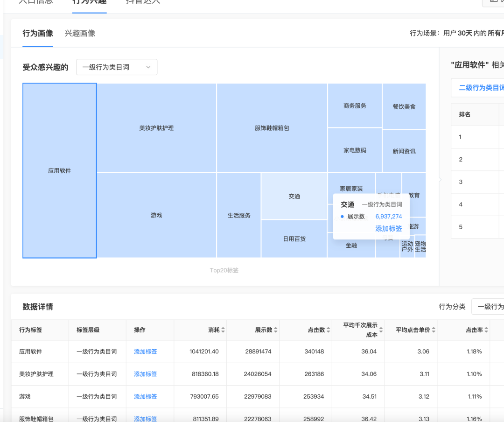Select the 二级行为类目词 tab in right panel

tap(481, 88)
